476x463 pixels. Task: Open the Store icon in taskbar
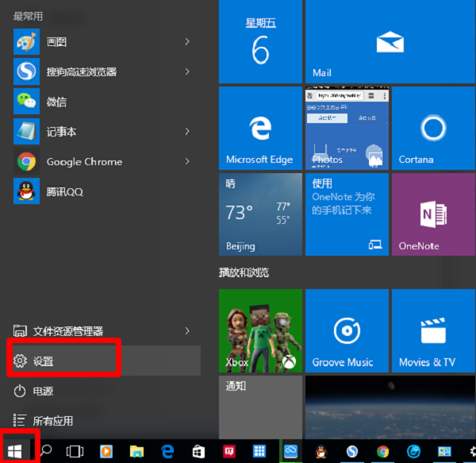click(x=198, y=451)
